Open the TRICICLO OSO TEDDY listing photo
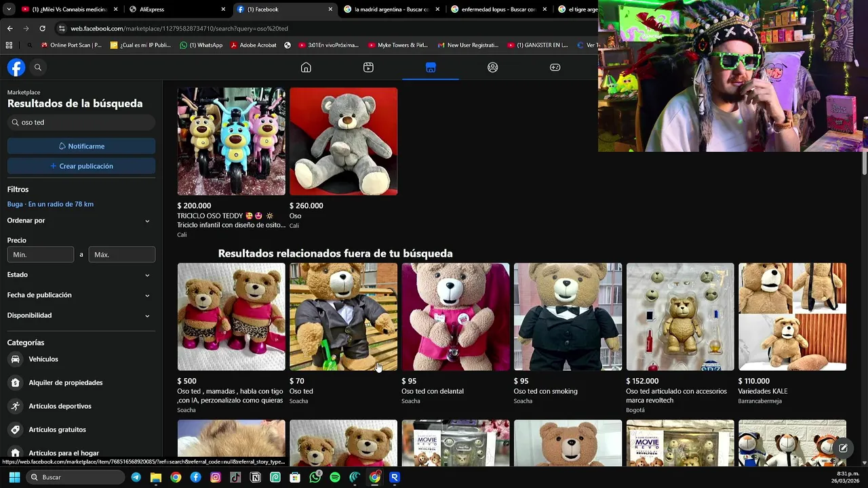Screen dimensions: 868x488 (231, 141)
